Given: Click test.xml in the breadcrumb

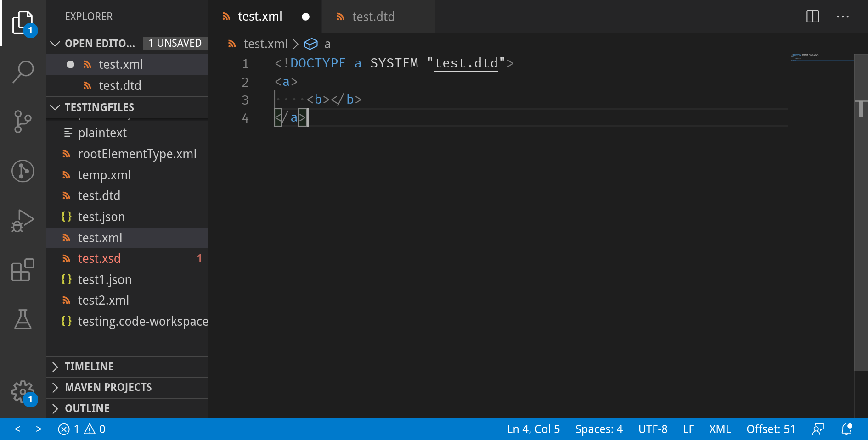Looking at the screenshot, I should pyautogui.click(x=265, y=44).
